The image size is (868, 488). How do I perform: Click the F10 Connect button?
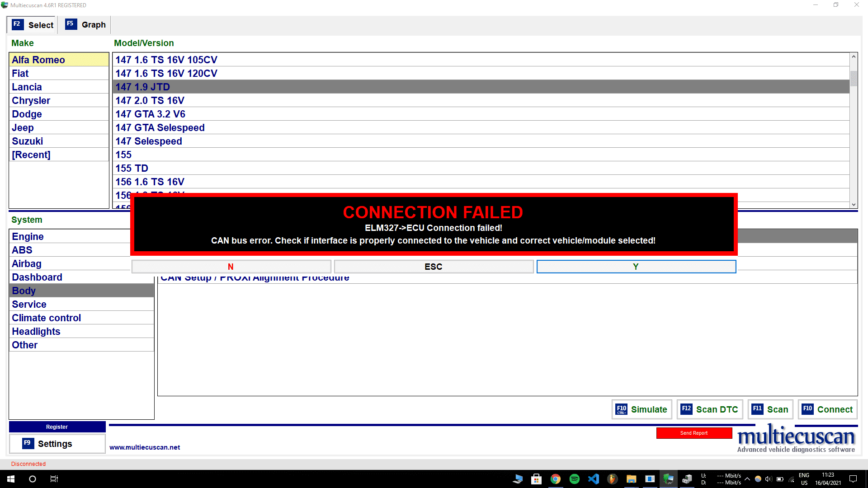pyautogui.click(x=827, y=409)
